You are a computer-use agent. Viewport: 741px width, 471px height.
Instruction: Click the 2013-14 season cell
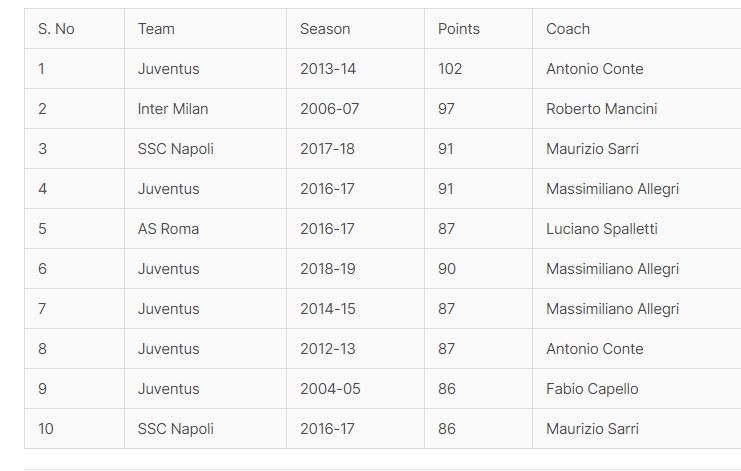(326, 69)
